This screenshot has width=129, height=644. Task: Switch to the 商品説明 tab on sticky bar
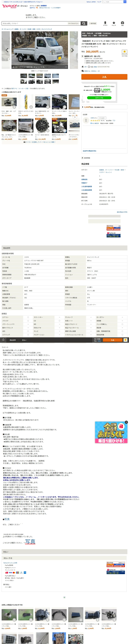[x=13, y=340]
